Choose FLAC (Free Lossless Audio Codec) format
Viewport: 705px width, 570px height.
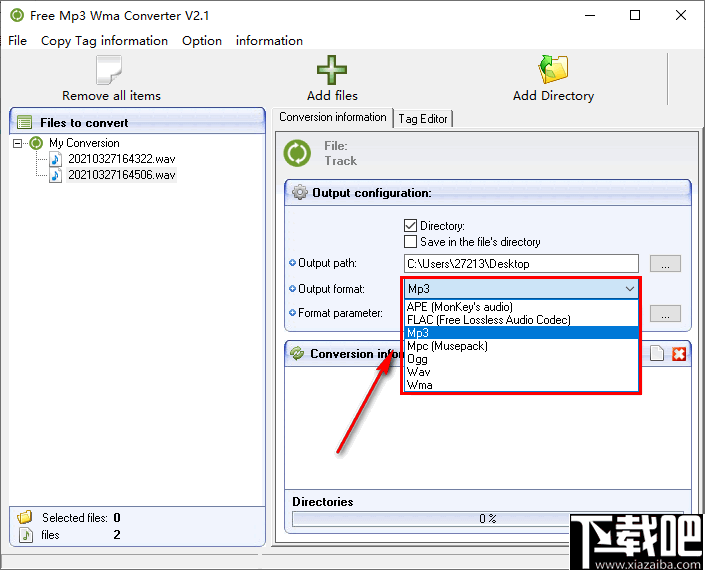click(522, 320)
